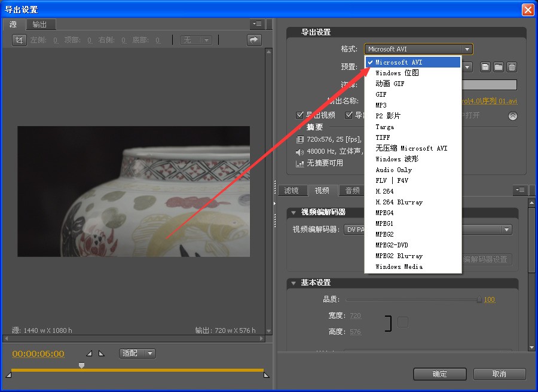Viewport: 538px width, 392px height.
Task: Click the 确定 button
Action: (x=439, y=374)
